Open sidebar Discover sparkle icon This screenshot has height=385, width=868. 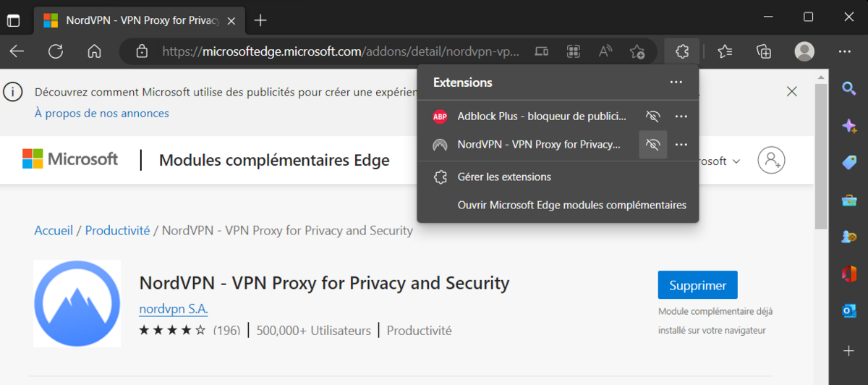(x=849, y=125)
